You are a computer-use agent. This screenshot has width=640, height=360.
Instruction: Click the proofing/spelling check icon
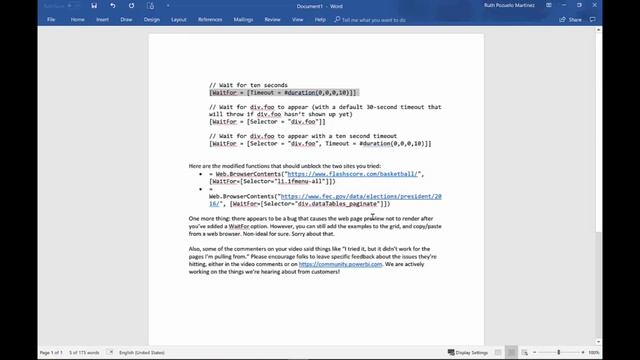(x=109, y=352)
